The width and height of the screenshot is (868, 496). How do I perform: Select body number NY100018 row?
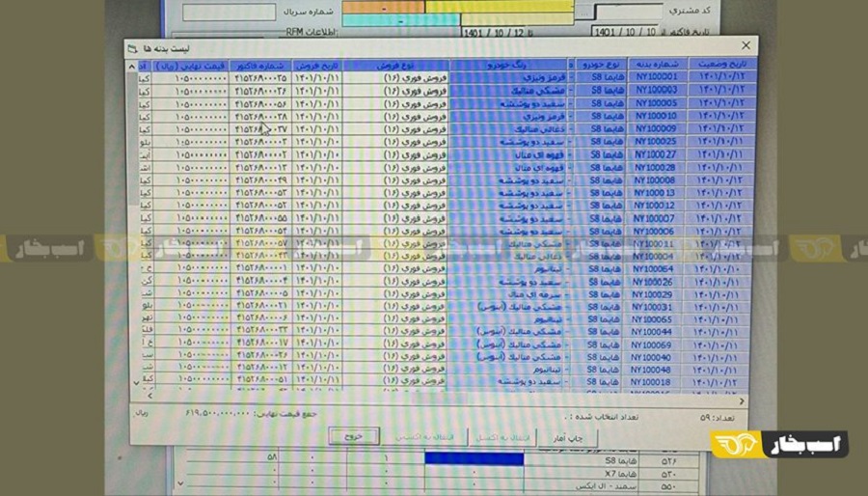click(x=656, y=383)
